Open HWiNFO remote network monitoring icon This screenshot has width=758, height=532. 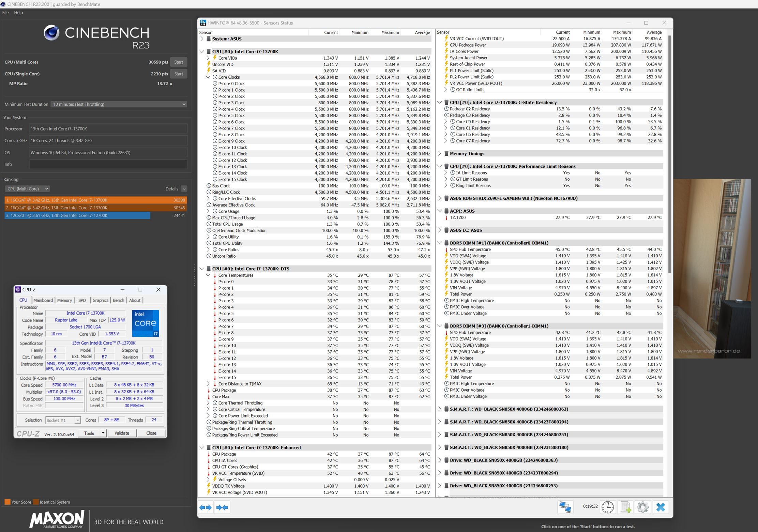pos(565,507)
